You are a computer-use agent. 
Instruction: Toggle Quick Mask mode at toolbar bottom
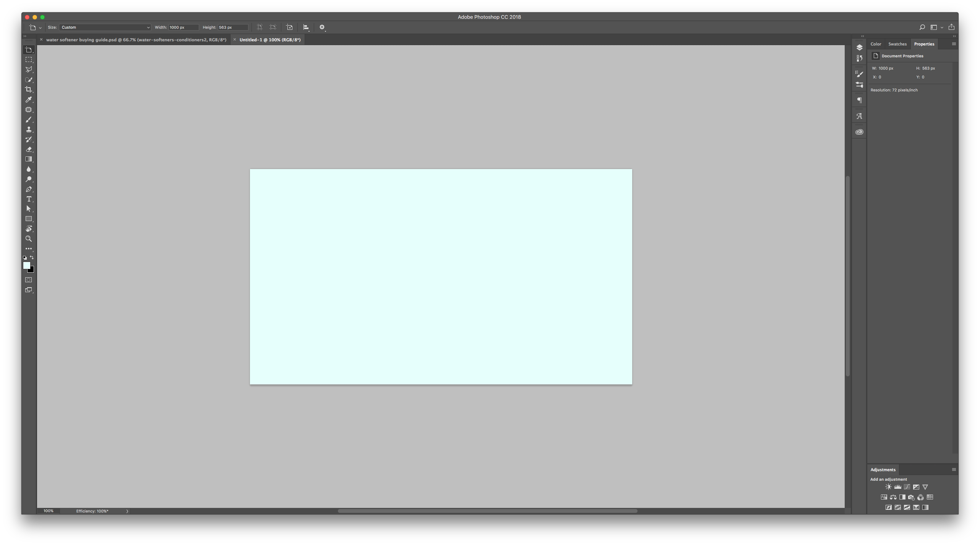pyautogui.click(x=29, y=279)
